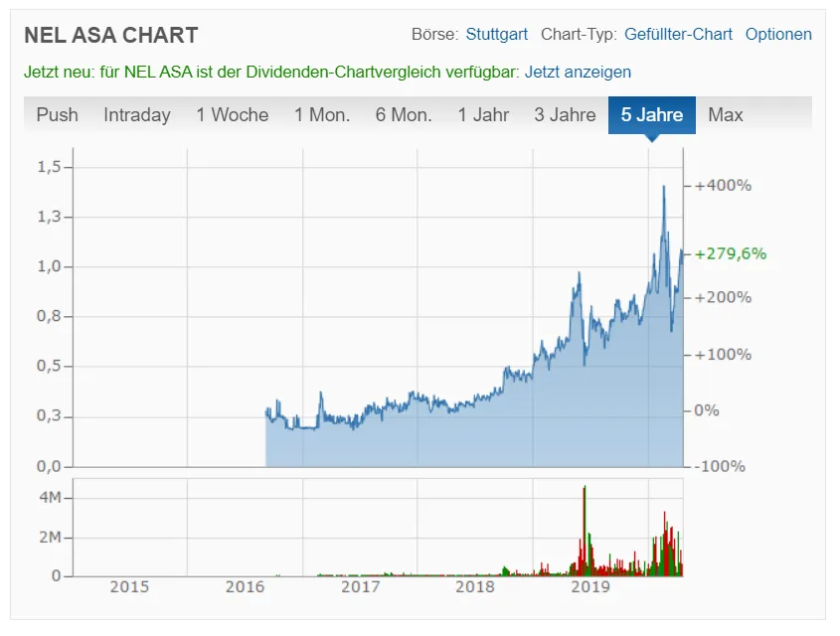Screen dimensions: 840x636
Task: Click the NEL ASA CHART heading
Action: (x=110, y=36)
